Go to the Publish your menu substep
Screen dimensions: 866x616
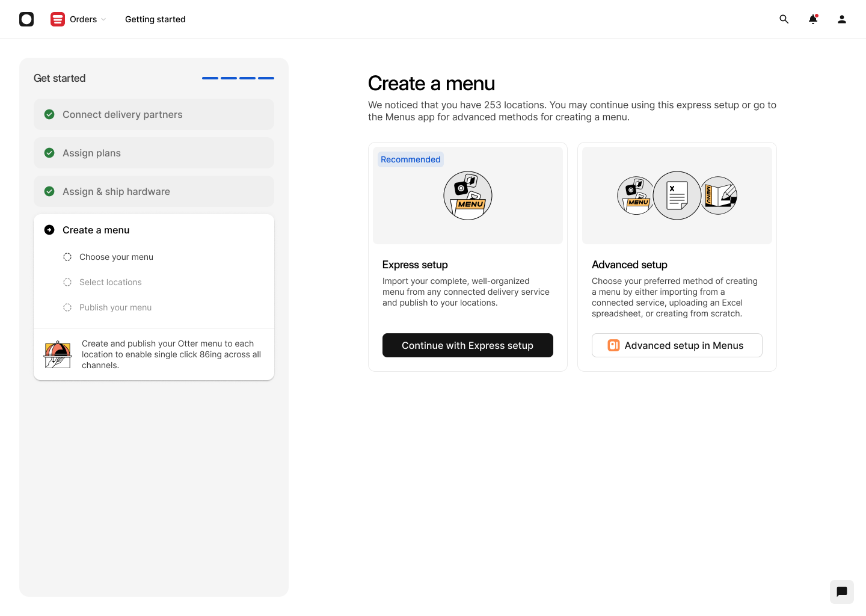click(x=115, y=307)
